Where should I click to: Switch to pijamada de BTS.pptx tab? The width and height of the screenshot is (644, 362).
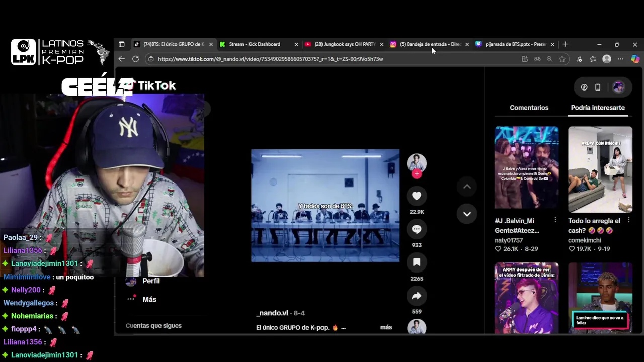click(516, 44)
